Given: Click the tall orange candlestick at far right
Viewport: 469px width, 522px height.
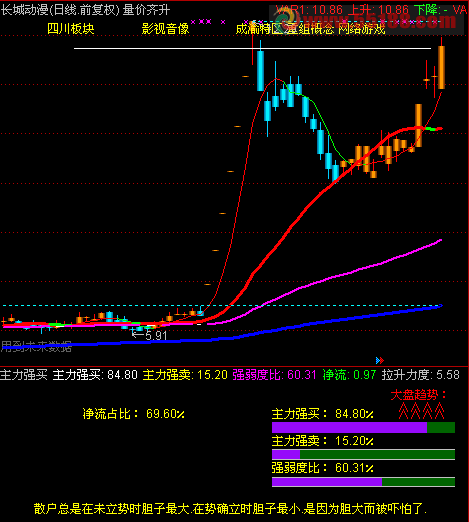Looking at the screenshot, I should click(x=441, y=67).
